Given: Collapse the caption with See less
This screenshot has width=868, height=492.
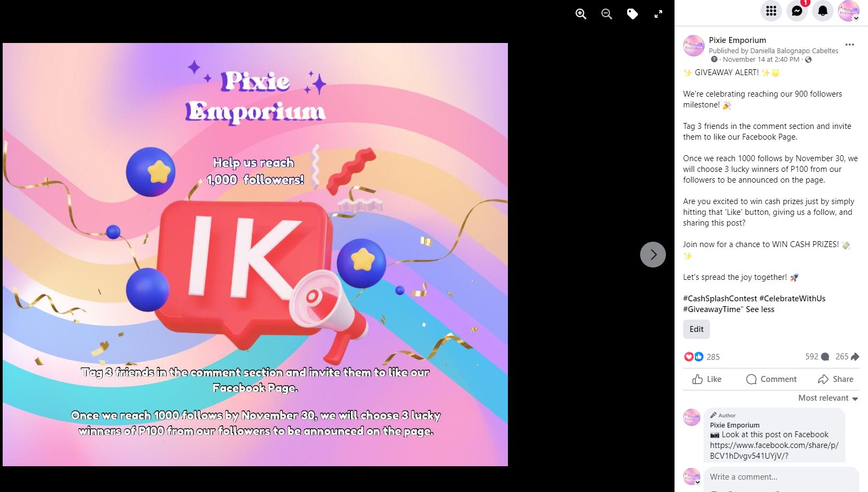Looking at the screenshot, I should coord(760,309).
